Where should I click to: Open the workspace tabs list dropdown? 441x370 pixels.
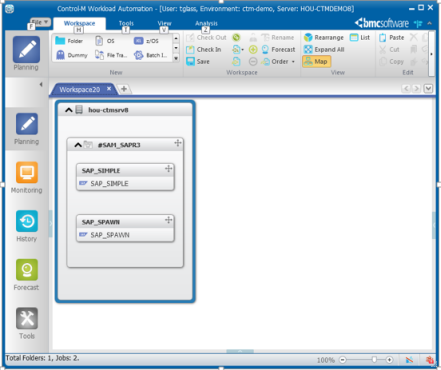[428, 89]
